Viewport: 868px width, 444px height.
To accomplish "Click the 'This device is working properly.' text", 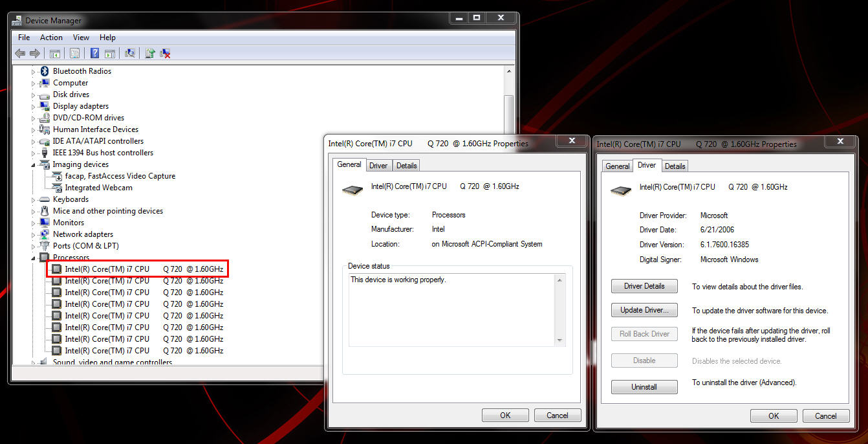I will pyautogui.click(x=398, y=280).
